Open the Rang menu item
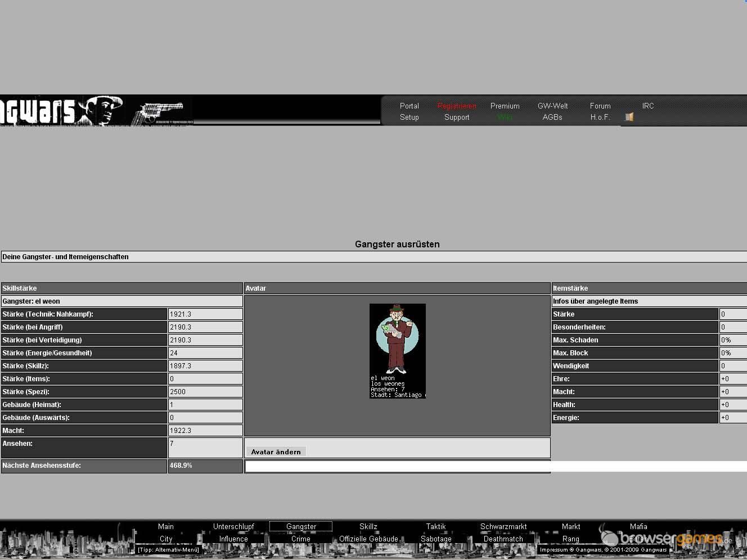747x560 pixels. 571,539
